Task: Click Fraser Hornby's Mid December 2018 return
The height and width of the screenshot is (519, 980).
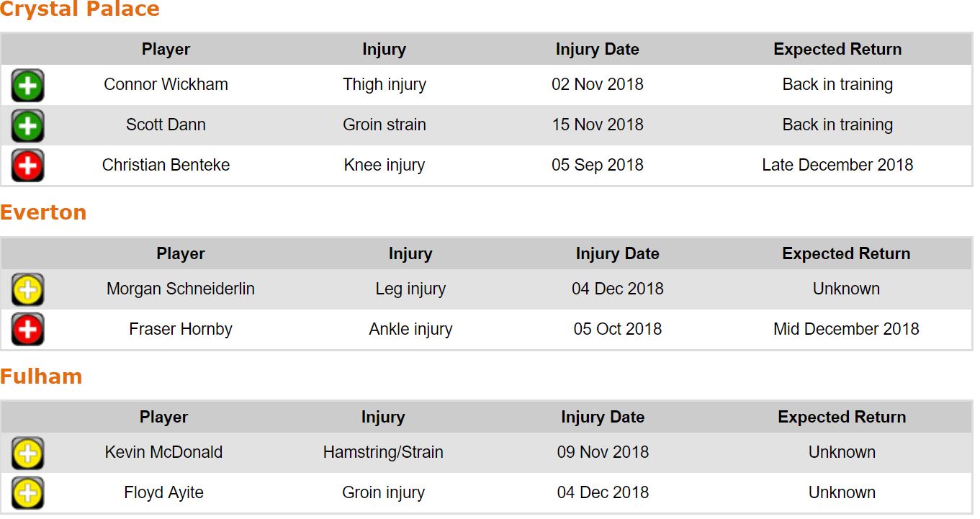Action: coord(846,329)
